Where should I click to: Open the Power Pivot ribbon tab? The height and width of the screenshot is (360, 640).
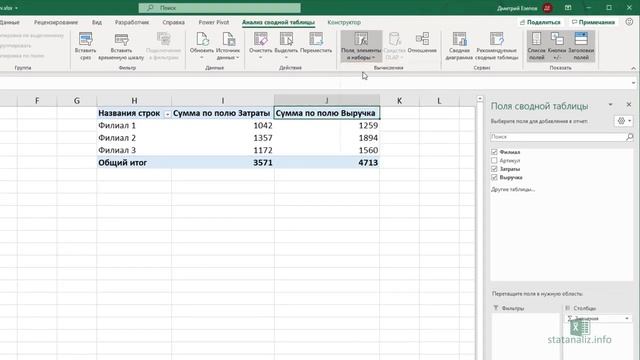[x=214, y=22]
